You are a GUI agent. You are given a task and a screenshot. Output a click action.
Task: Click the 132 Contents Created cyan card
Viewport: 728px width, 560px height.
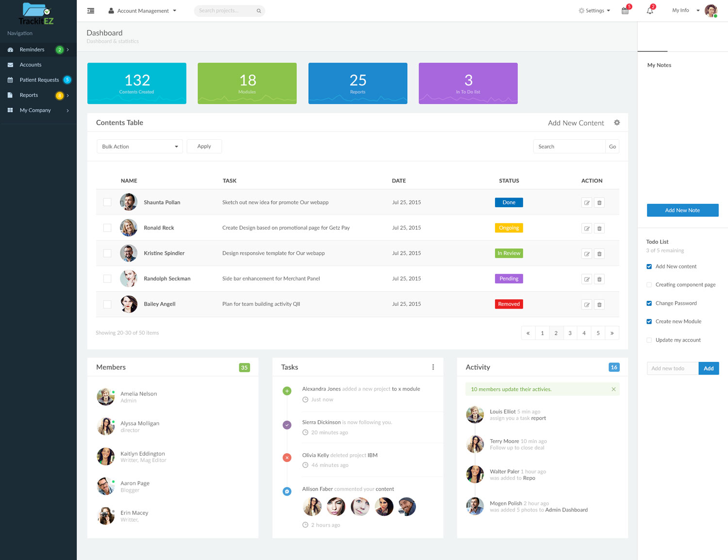tap(137, 83)
